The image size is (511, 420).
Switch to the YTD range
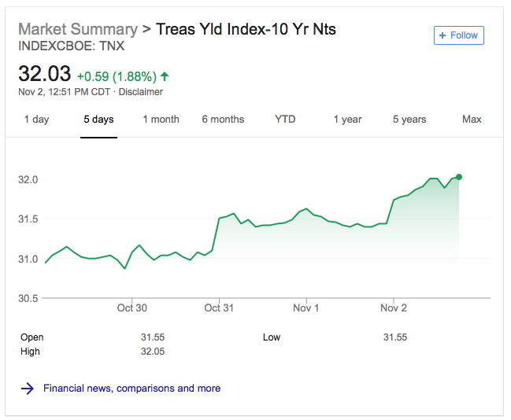coord(285,120)
